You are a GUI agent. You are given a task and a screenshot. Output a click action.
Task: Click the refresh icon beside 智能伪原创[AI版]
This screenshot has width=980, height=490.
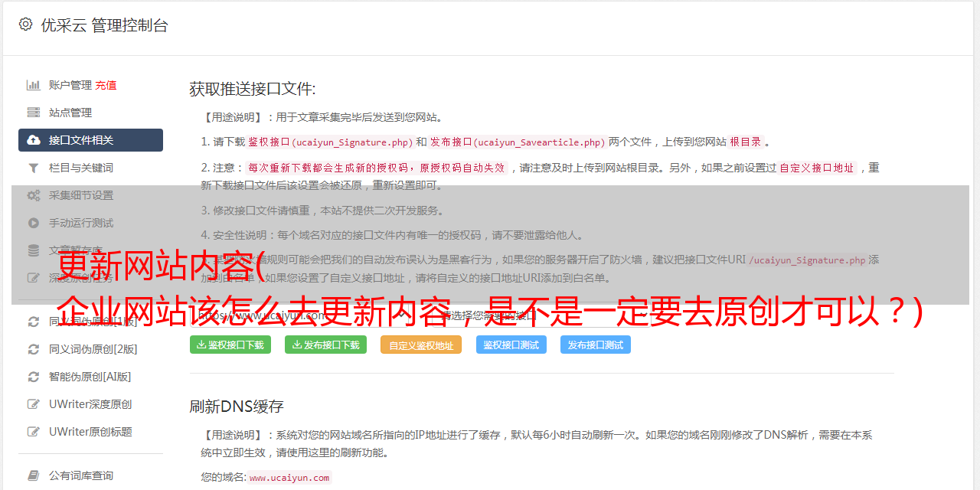(34, 377)
